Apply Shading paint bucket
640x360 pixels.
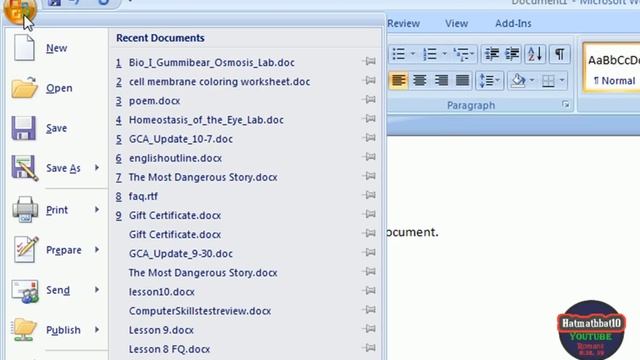coord(518,80)
